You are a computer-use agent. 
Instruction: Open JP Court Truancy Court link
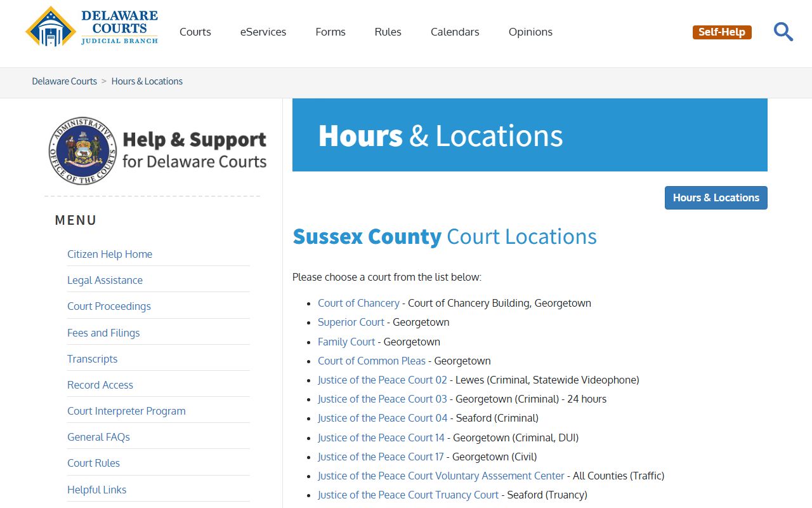pyautogui.click(x=408, y=495)
